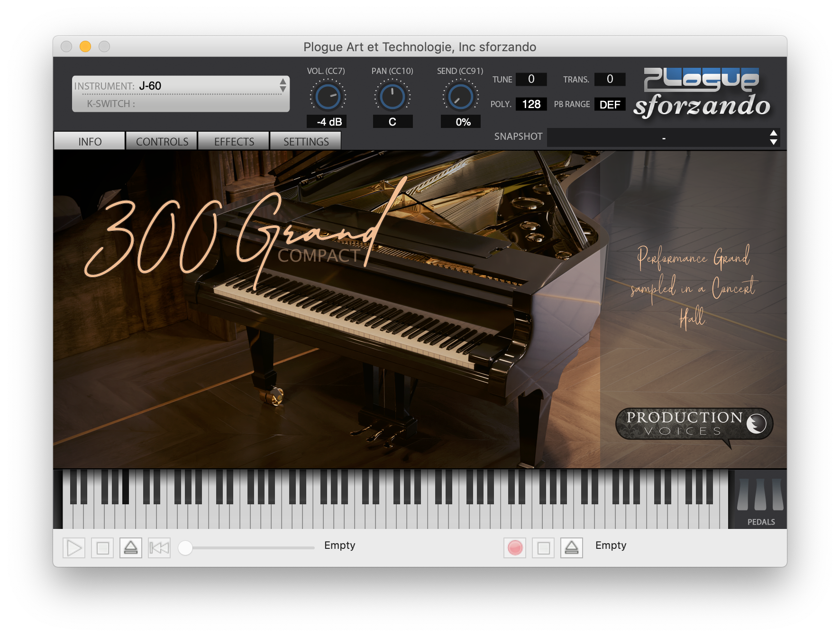Click the MIDI player 'Empty' file label
The image size is (840, 637).
click(339, 546)
